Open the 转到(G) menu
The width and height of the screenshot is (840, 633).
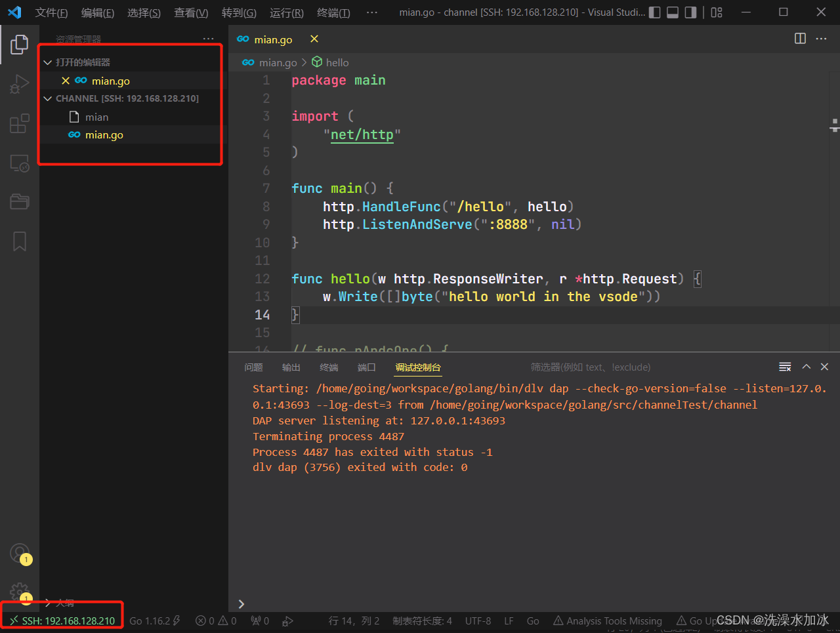pyautogui.click(x=239, y=12)
